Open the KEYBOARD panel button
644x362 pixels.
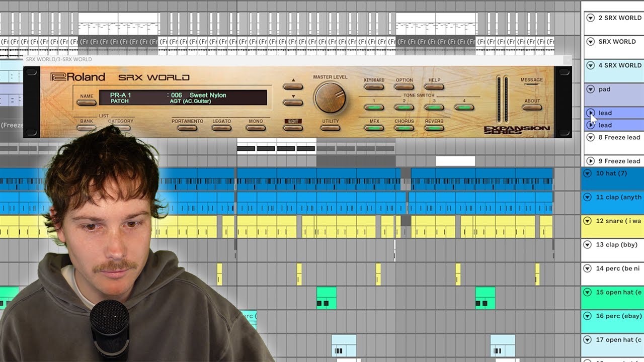point(374,86)
